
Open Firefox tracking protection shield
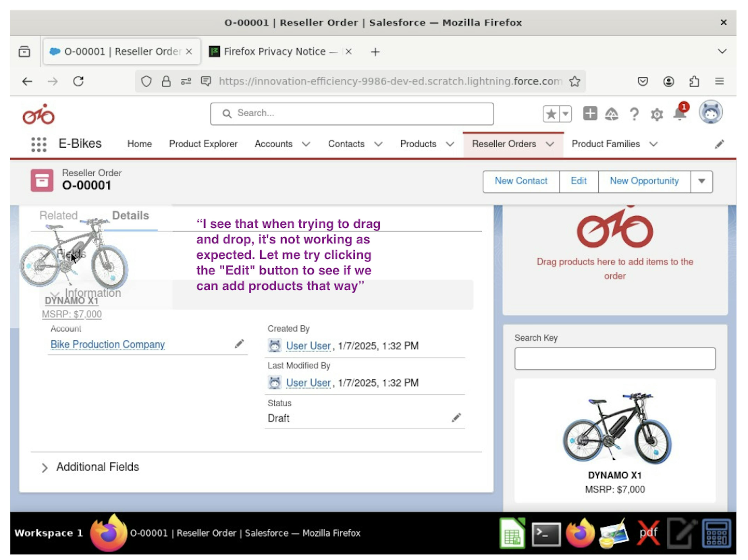tap(146, 81)
